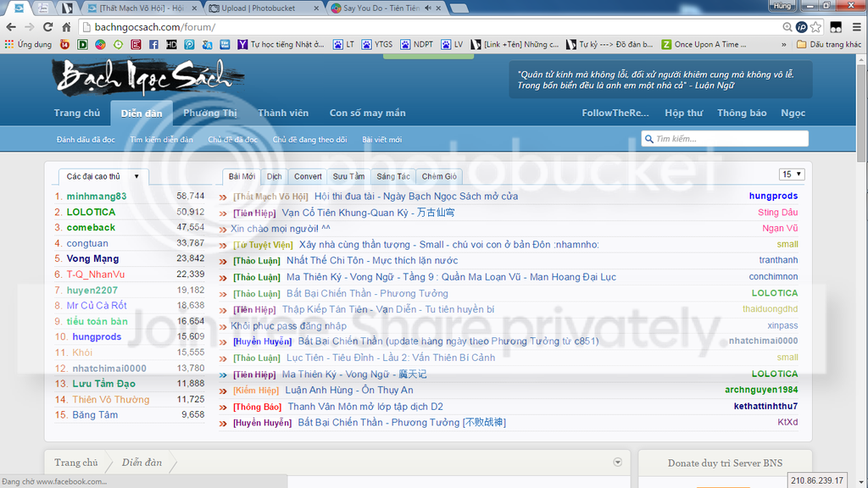
Task: Collapse the forum section with round arrow
Action: (x=617, y=462)
